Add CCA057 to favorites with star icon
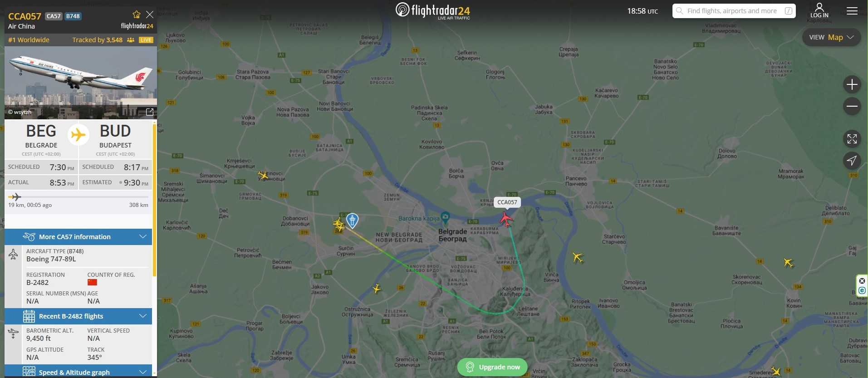The height and width of the screenshot is (378, 868). pyautogui.click(x=136, y=15)
